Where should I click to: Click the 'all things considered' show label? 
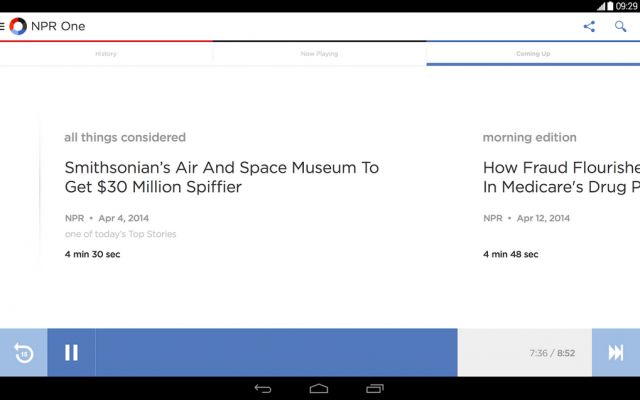[125, 137]
